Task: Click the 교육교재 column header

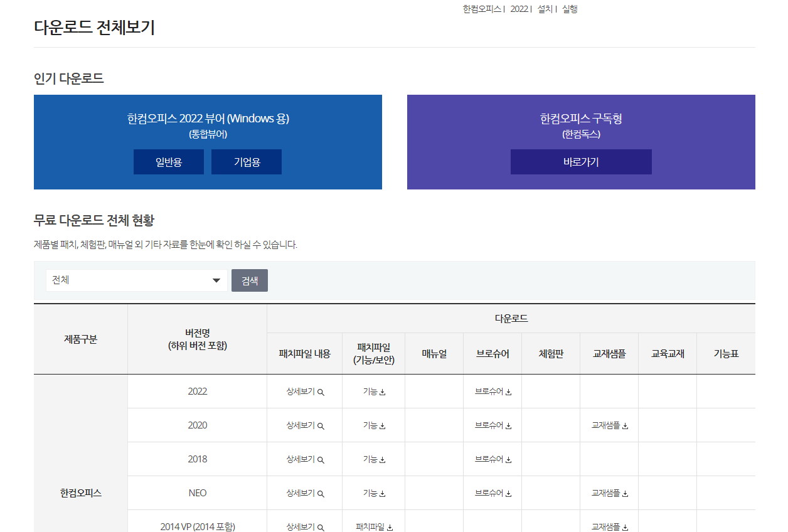Action: pyautogui.click(x=668, y=354)
